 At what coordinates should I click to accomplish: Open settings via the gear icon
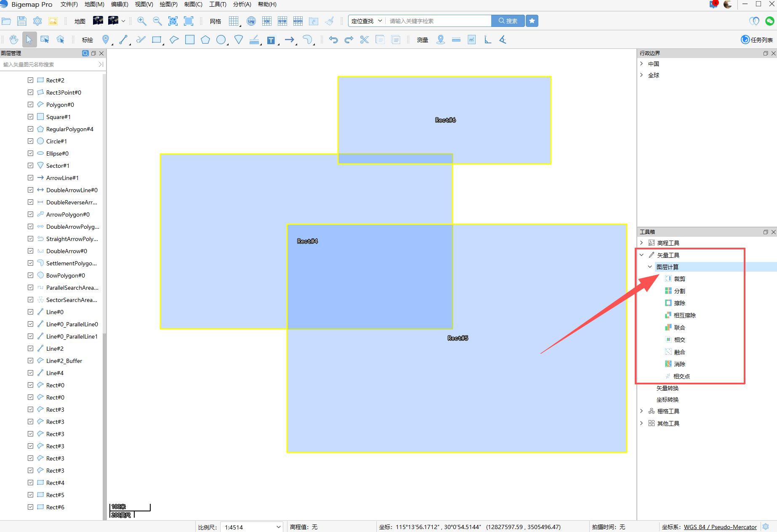pos(37,21)
